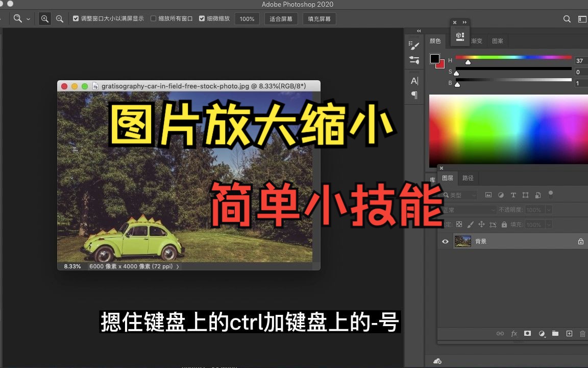Disable the 细微缩放 checkbox
This screenshot has width=588, height=368.
pos(202,18)
